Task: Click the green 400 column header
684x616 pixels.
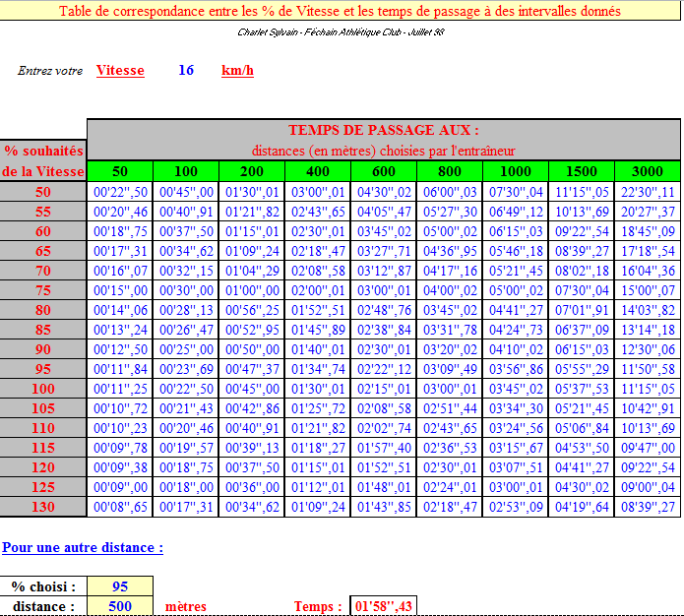Action: [x=318, y=172]
